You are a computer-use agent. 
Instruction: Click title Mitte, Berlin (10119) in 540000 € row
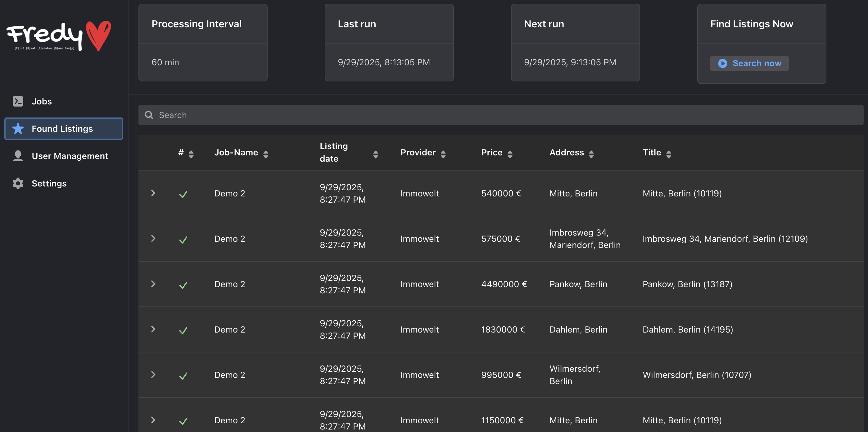(682, 193)
